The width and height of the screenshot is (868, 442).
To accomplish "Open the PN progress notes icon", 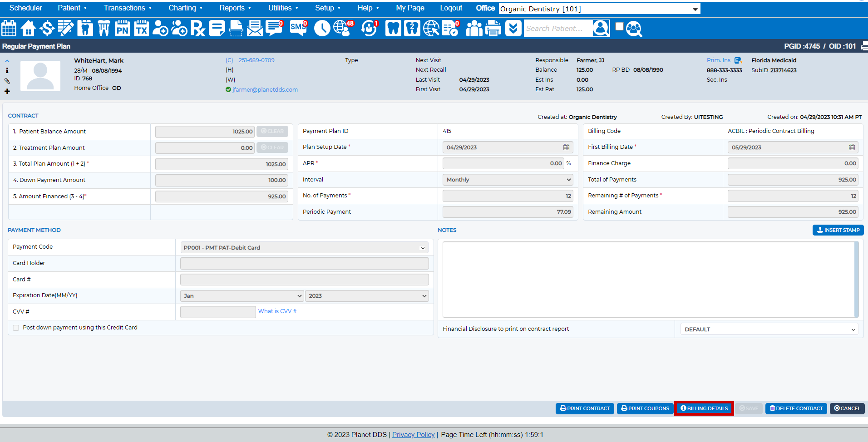I will pyautogui.click(x=122, y=28).
